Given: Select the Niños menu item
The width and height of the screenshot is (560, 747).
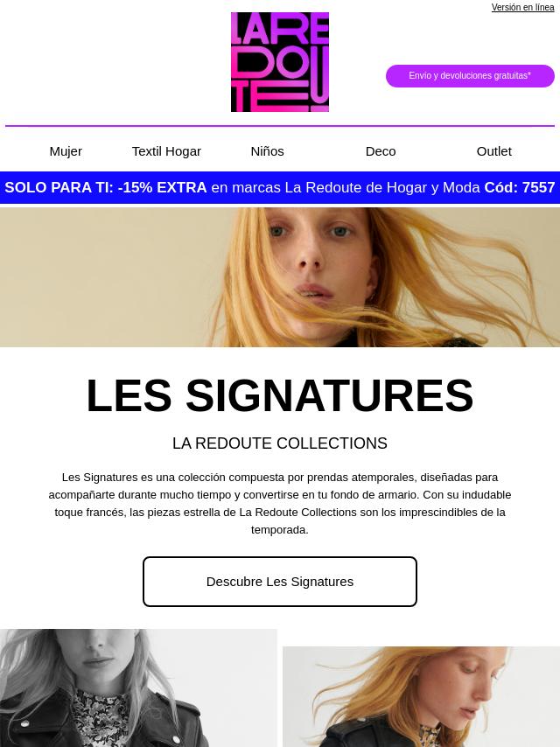Looking at the screenshot, I should pyautogui.click(x=268, y=151).
